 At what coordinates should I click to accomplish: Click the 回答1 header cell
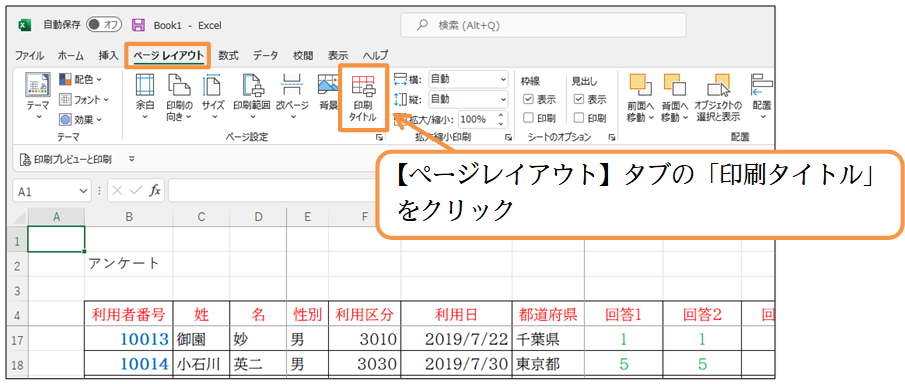(624, 314)
